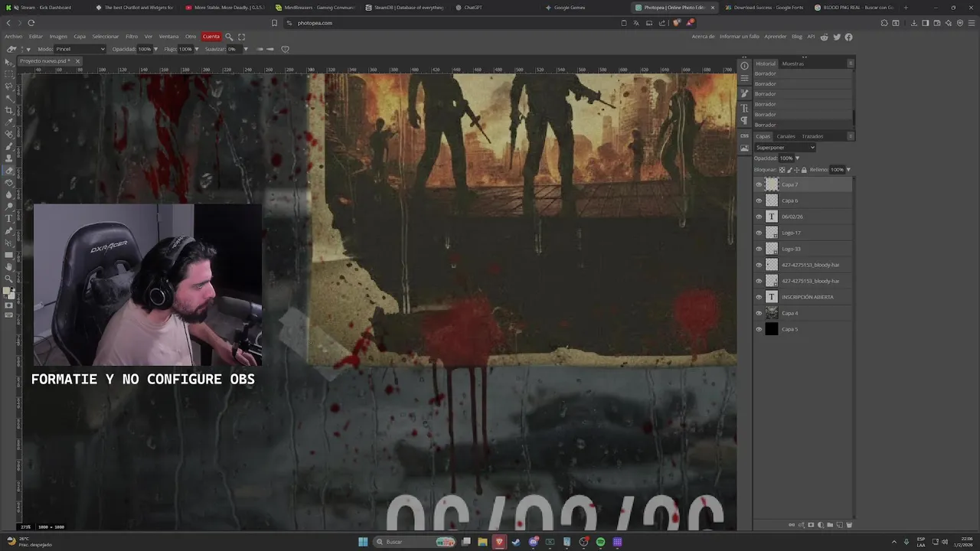The width and height of the screenshot is (980, 551).
Task: Click the red Cuenta button
Action: click(x=211, y=37)
